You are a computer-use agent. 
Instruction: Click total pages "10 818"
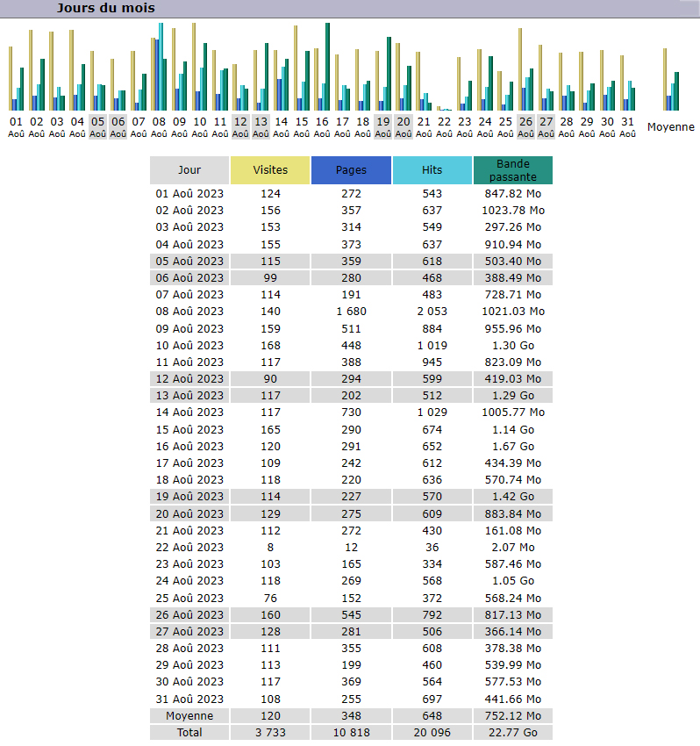coord(351,732)
